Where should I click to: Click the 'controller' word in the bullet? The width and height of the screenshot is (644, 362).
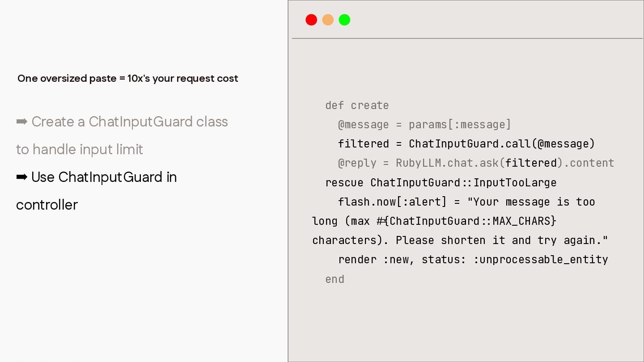pyautogui.click(x=47, y=205)
